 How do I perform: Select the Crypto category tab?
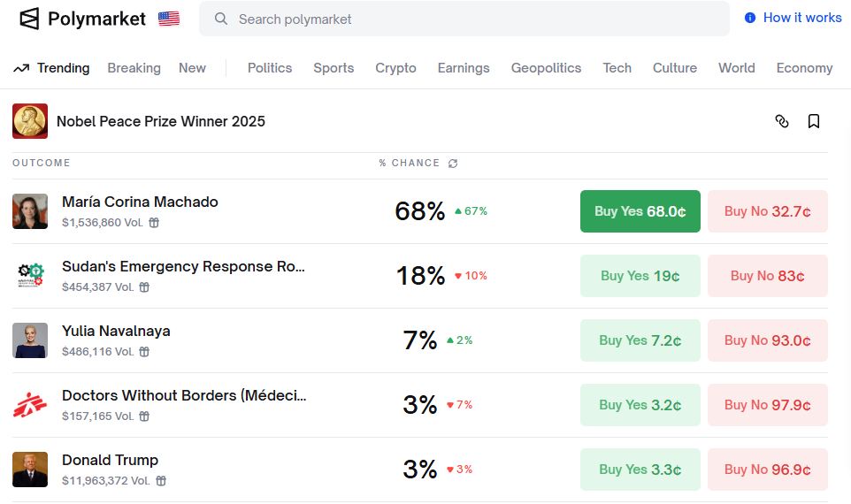(395, 68)
